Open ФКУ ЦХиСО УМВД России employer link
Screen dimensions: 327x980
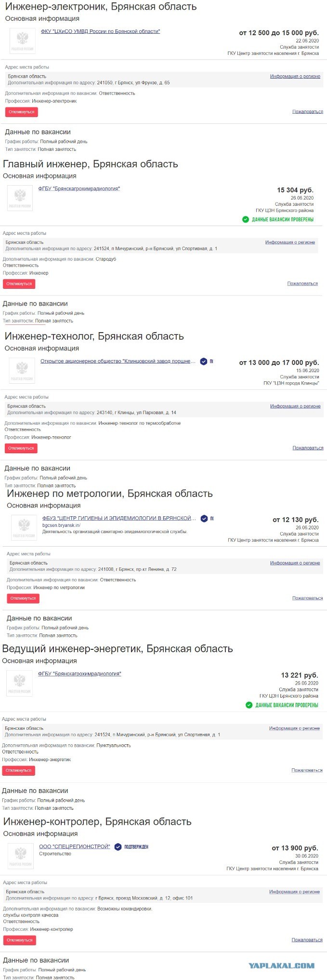click(x=100, y=31)
